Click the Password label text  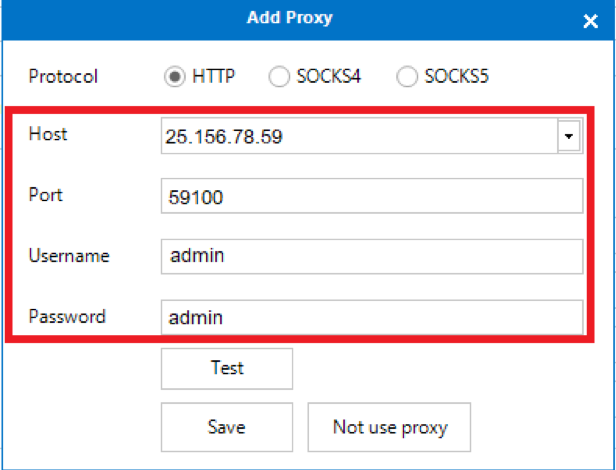coord(67,316)
